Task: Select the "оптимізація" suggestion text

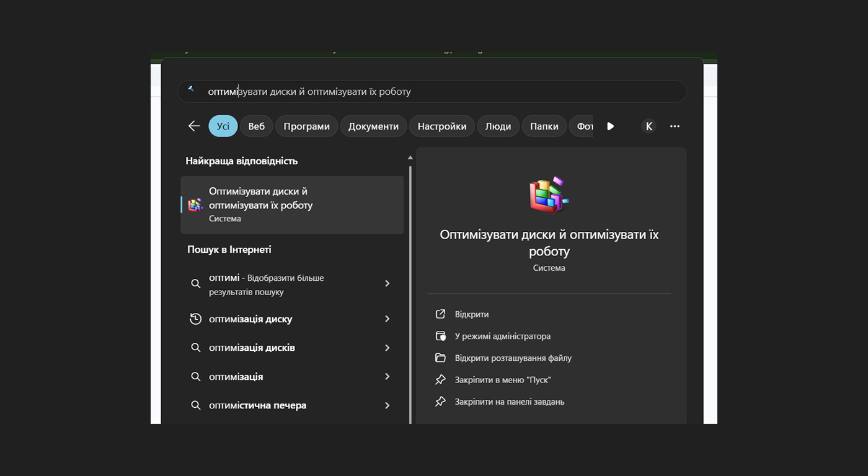Action: 236,377
